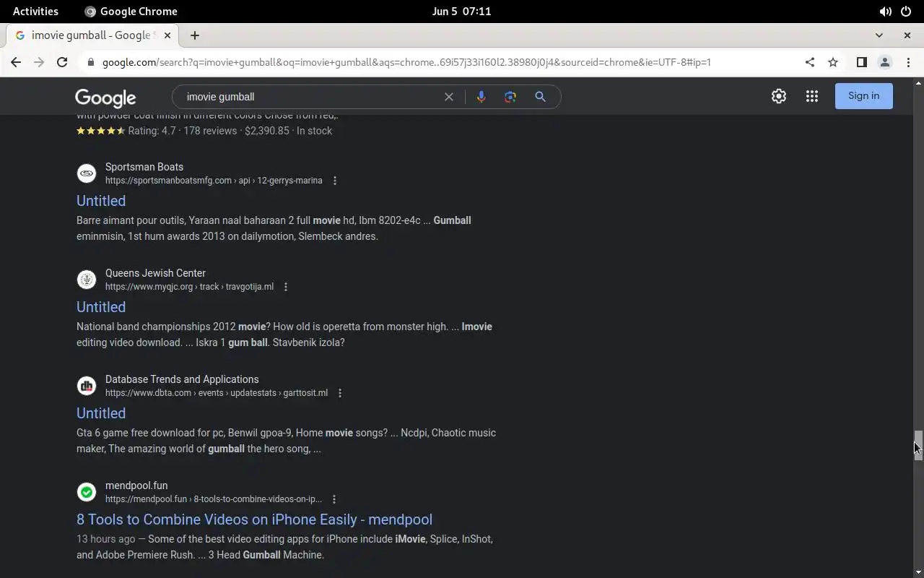Open Google Chrome app menu in top bar
This screenshot has height=578, width=924.
pos(131,12)
